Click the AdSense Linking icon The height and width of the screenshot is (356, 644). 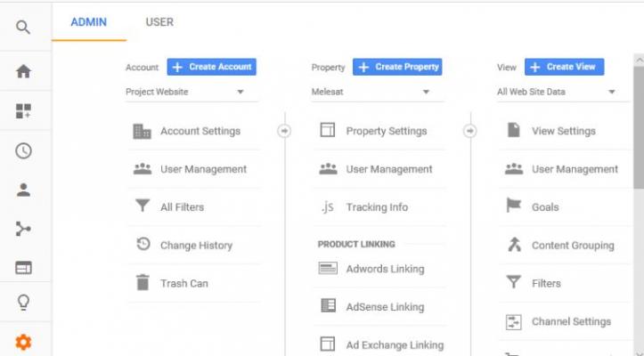pos(328,305)
